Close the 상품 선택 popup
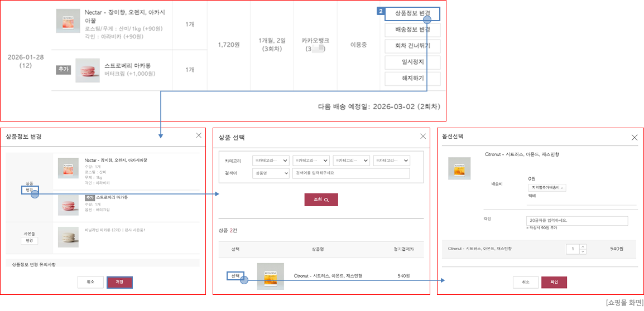This screenshot has height=311, width=644. point(422,137)
